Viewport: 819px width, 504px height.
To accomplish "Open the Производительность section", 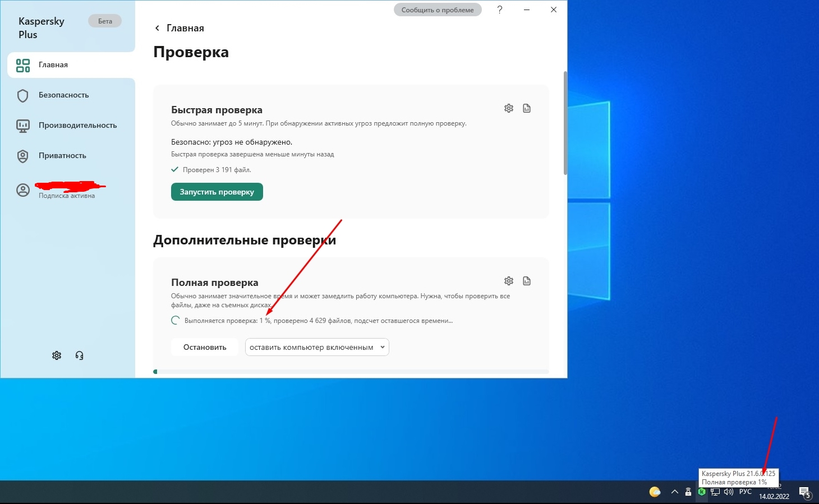I will click(77, 126).
